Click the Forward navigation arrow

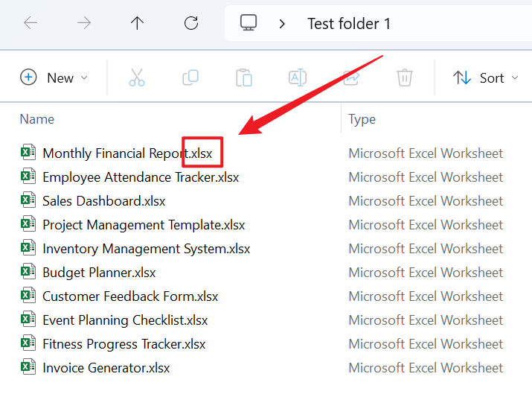pyautogui.click(x=84, y=23)
